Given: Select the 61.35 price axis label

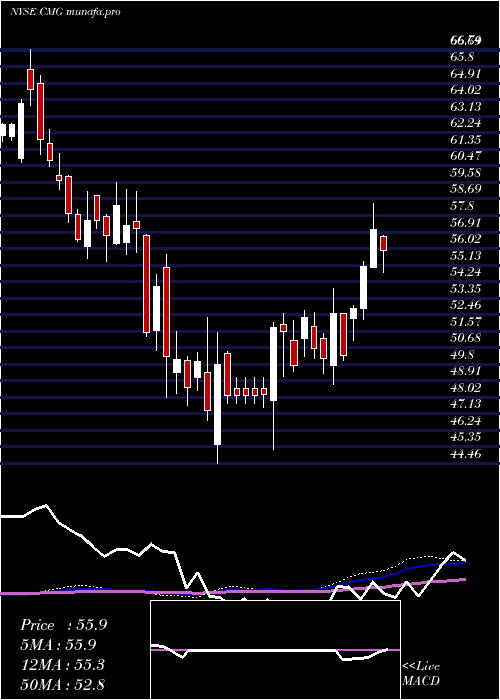Looking at the screenshot, I should click(466, 140).
